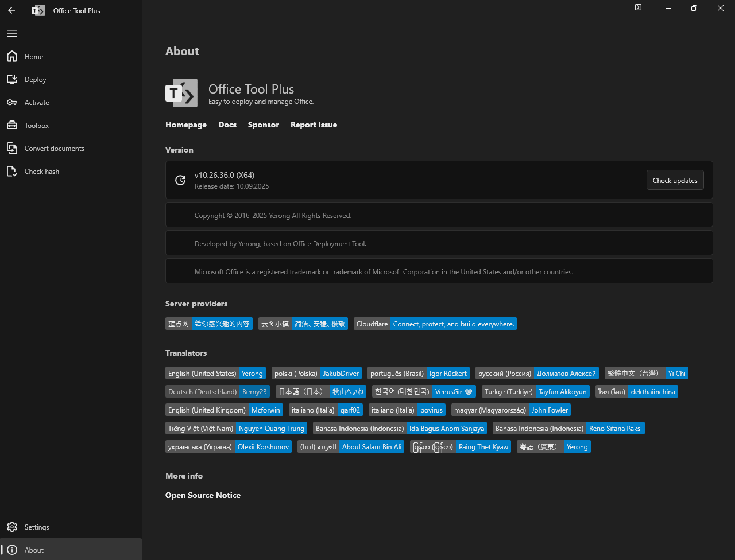Click the version number v10.26.36.0 text

(225, 175)
